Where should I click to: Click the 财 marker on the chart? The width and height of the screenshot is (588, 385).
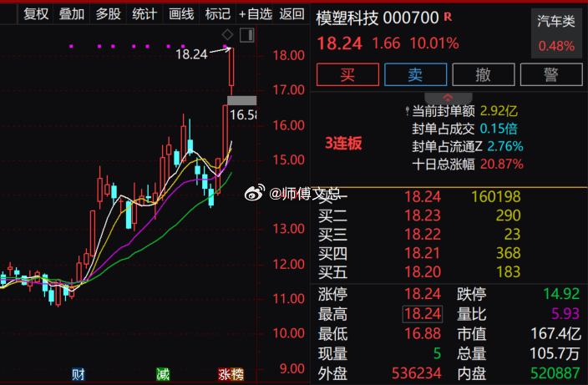point(79,374)
